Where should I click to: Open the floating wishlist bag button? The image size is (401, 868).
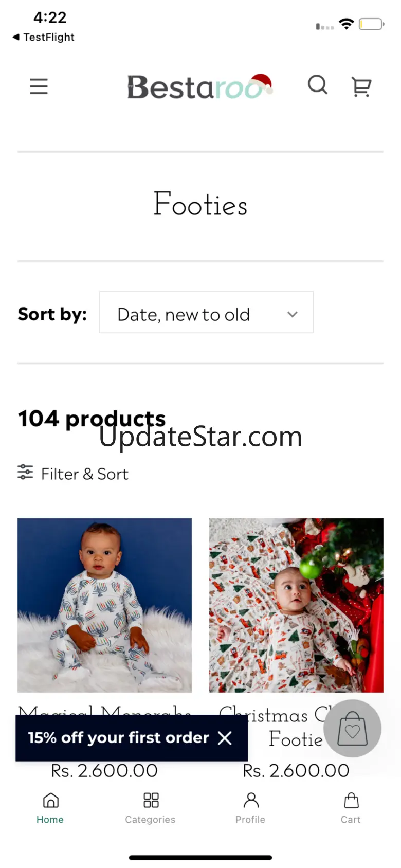[353, 728]
